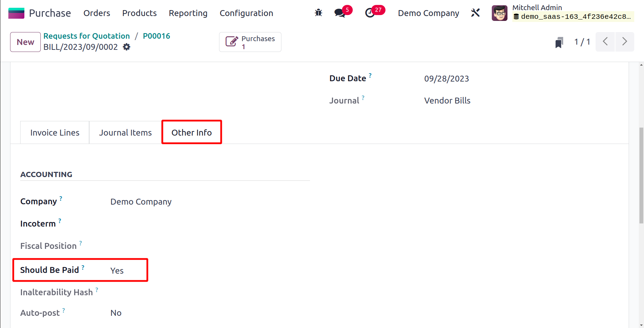Image resolution: width=644 pixels, height=328 pixels.
Task: Show help tooltip for Should Be Paid
Action: pos(83,267)
